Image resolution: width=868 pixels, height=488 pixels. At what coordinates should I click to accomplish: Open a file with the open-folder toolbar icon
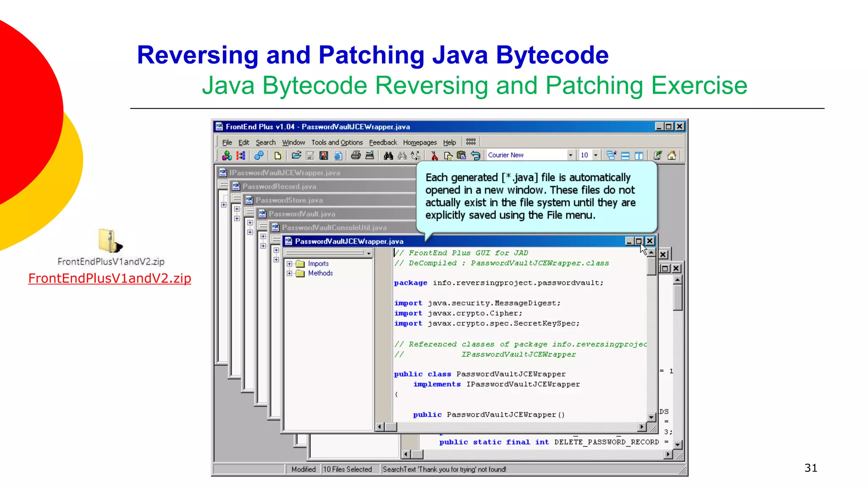[296, 155]
